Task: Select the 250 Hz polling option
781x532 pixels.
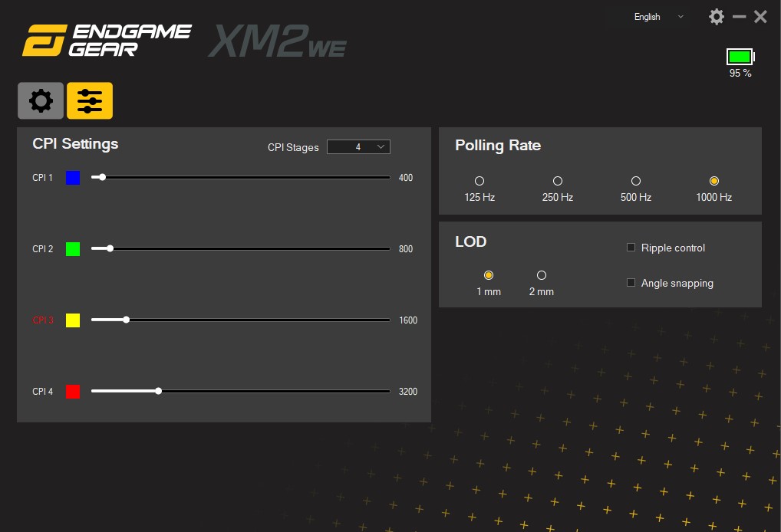Action: pyautogui.click(x=558, y=182)
